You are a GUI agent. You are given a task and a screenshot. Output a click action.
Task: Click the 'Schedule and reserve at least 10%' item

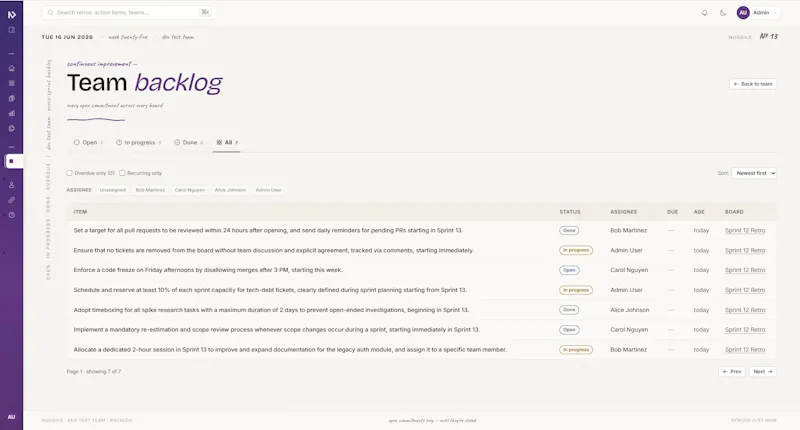(270, 290)
